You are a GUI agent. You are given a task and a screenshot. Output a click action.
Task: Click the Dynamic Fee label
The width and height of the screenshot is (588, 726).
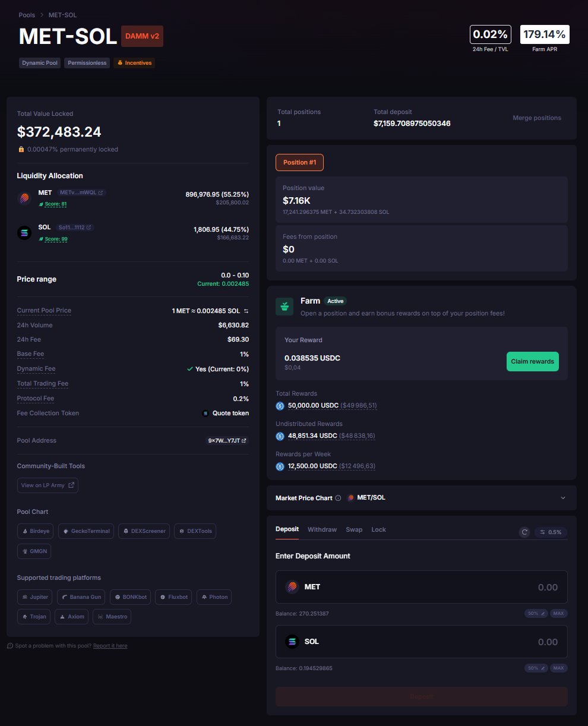coord(36,369)
